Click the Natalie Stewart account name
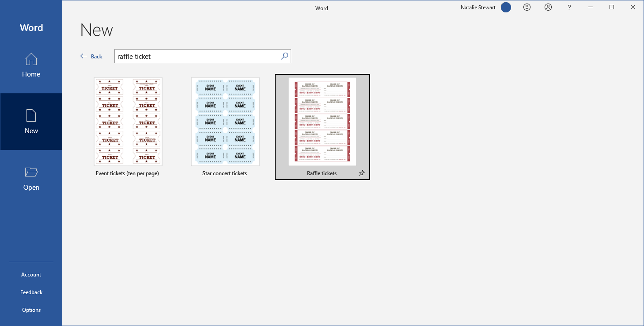The width and height of the screenshot is (644, 326). (x=478, y=8)
